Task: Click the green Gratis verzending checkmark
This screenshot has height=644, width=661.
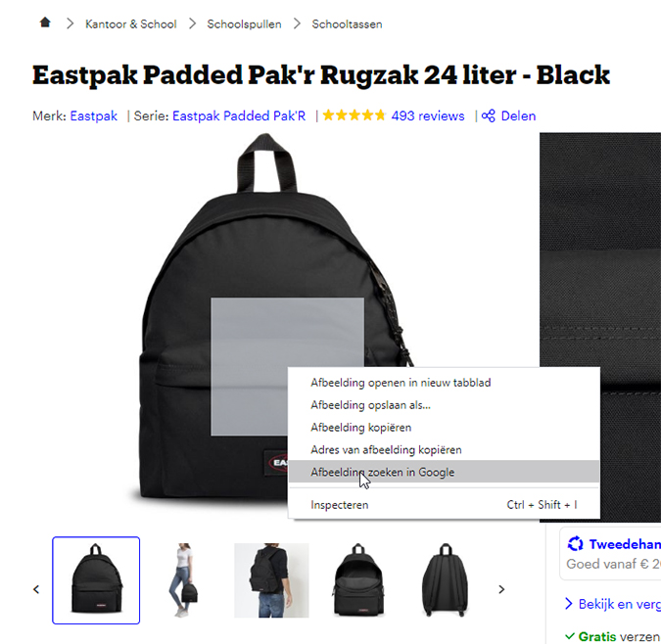Action: [570, 635]
